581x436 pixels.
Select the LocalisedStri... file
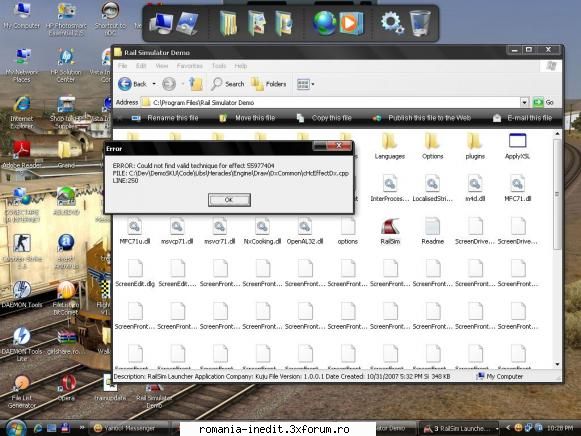click(x=432, y=189)
